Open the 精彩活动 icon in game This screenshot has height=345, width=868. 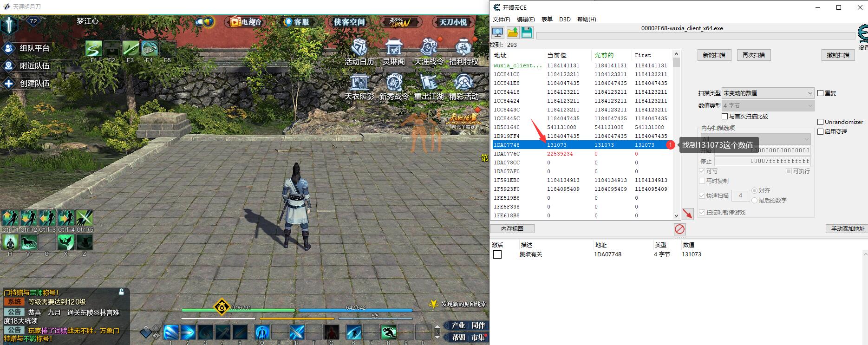pos(463,87)
